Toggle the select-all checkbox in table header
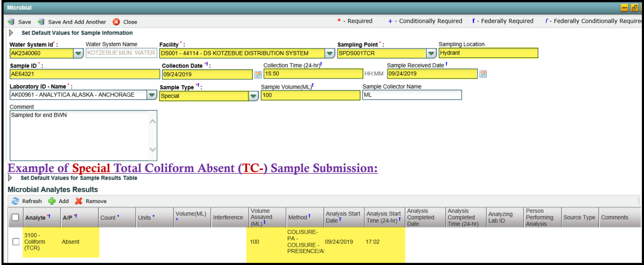This screenshot has width=644, height=265. point(16,218)
